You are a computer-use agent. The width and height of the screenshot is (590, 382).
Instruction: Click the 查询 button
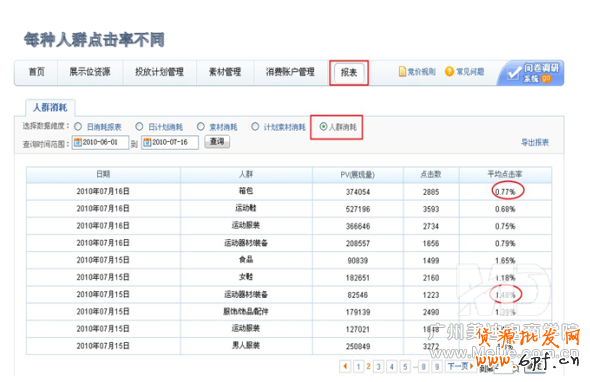click(x=217, y=142)
